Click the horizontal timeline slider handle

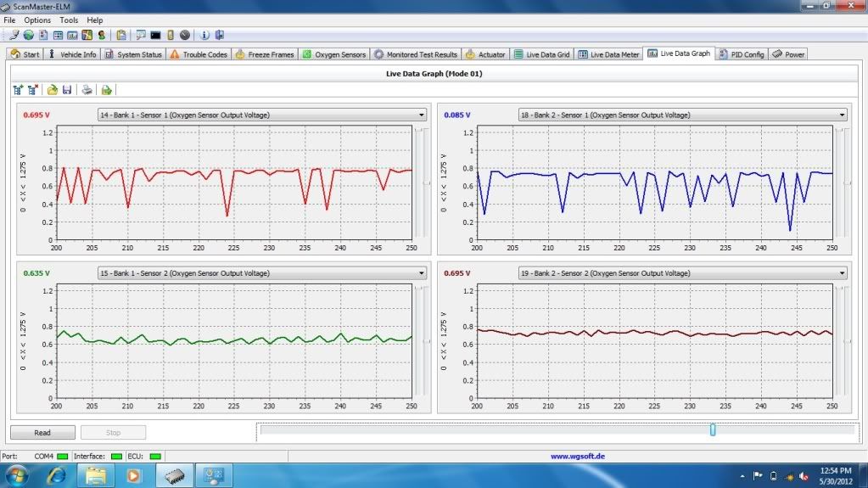pos(713,429)
